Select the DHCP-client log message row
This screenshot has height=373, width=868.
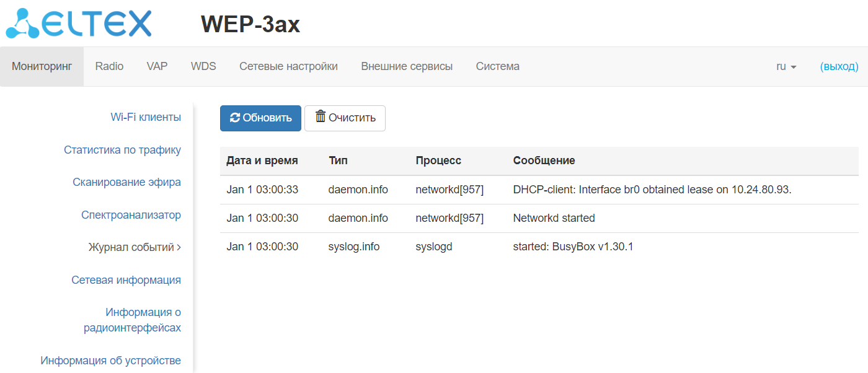[652, 190]
